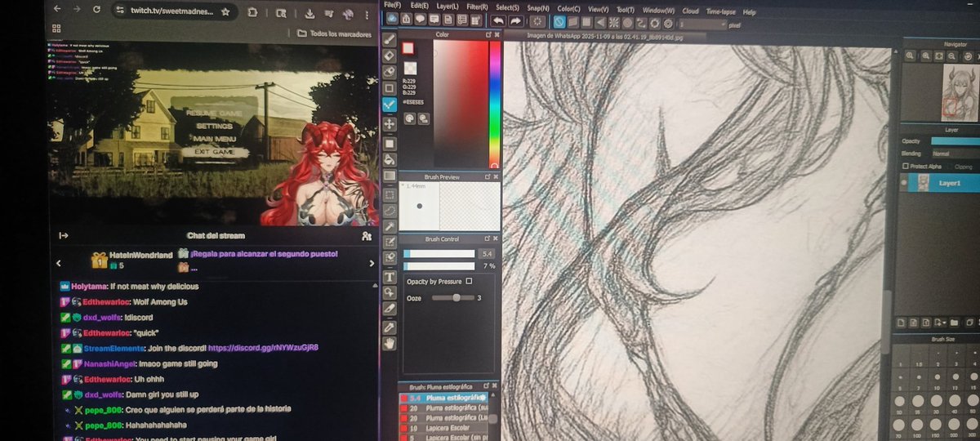The height and width of the screenshot is (441, 980).
Task: Select the rectangular Select tool
Action: pos(390,194)
